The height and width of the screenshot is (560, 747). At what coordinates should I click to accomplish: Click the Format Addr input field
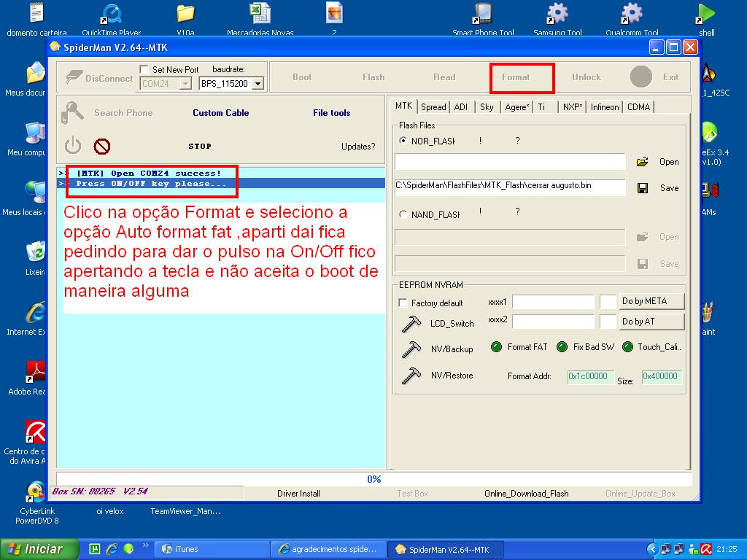590,376
